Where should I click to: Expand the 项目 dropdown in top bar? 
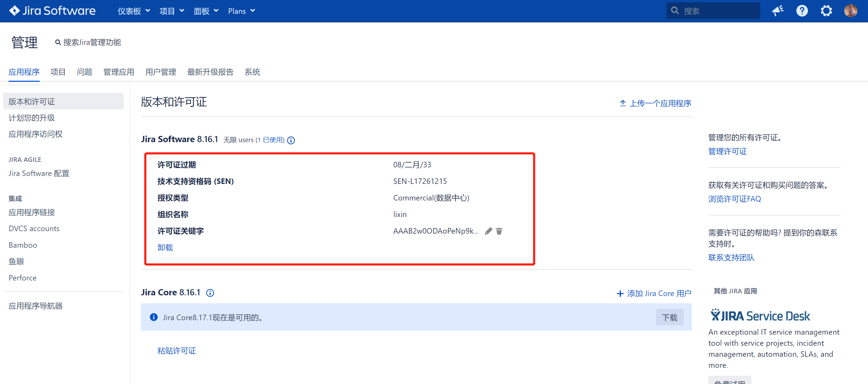click(x=172, y=11)
